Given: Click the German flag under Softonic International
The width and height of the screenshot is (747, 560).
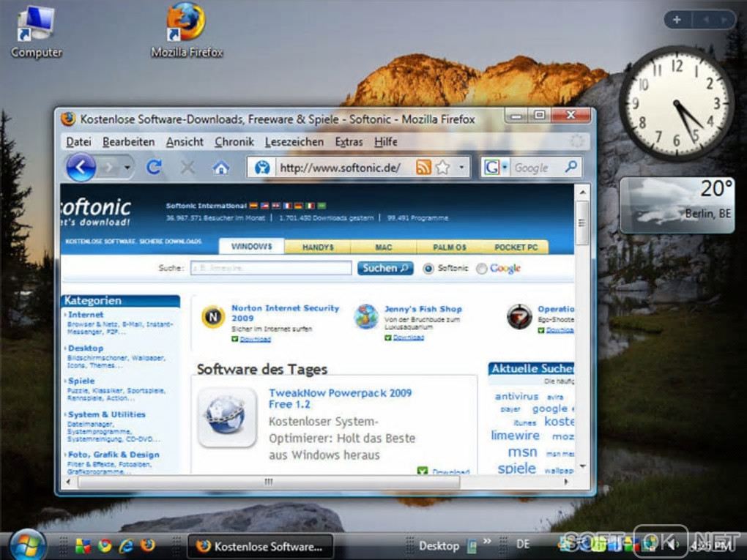Looking at the screenshot, I should pos(298,206).
